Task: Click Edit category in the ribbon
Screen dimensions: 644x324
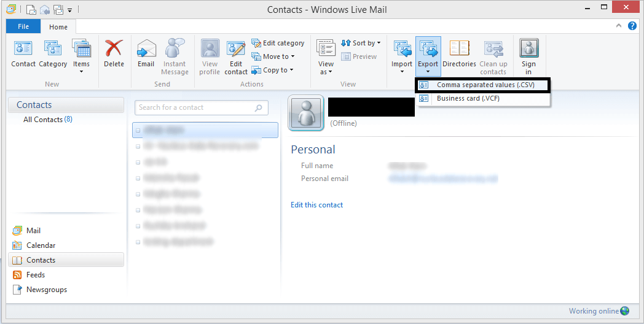Action: [278, 43]
